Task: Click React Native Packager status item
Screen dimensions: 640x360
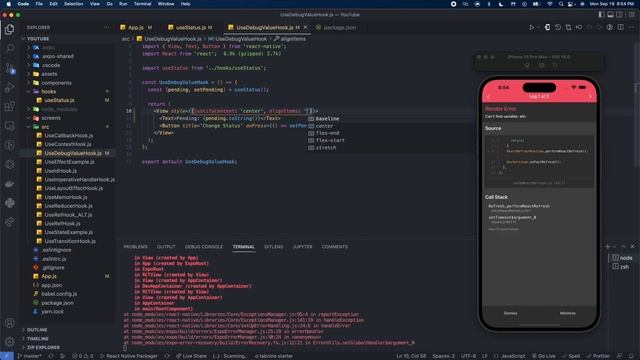Action: [129, 356]
